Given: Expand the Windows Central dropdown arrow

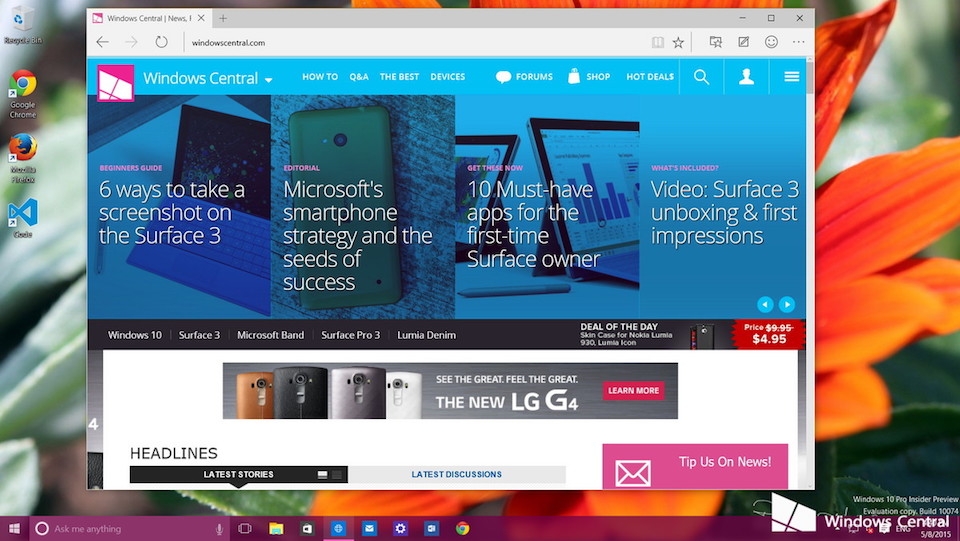Looking at the screenshot, I should coord(269,80).
